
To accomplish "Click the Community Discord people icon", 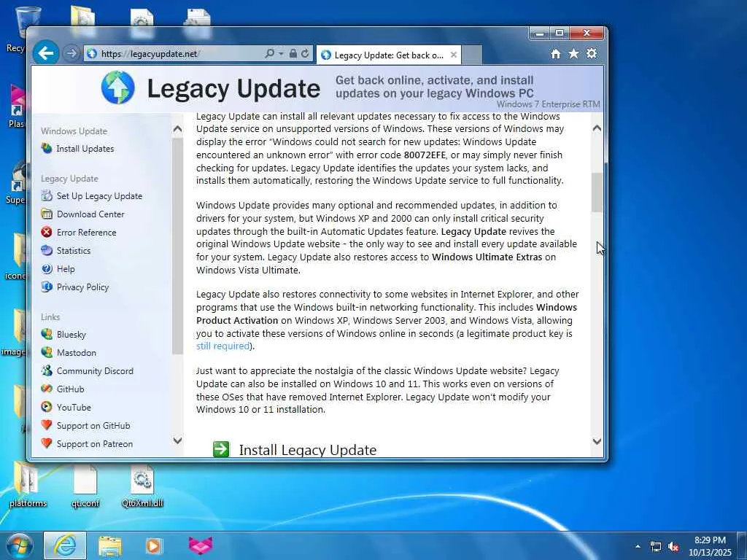I will pos(47,370).
